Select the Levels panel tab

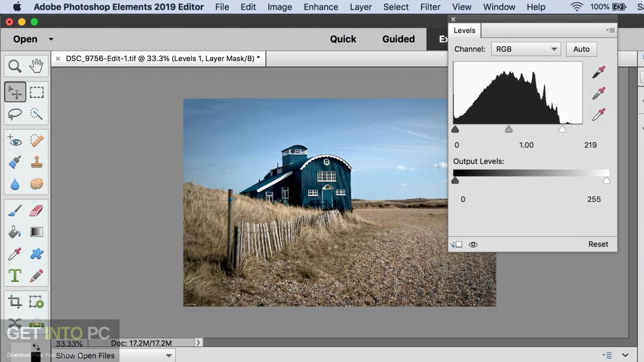pos(464,30)
